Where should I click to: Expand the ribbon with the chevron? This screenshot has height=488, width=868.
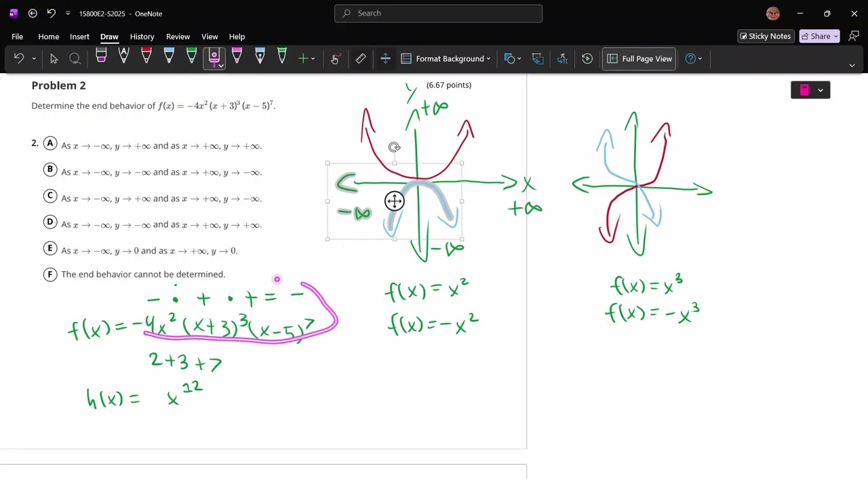[x=852, y=66]
